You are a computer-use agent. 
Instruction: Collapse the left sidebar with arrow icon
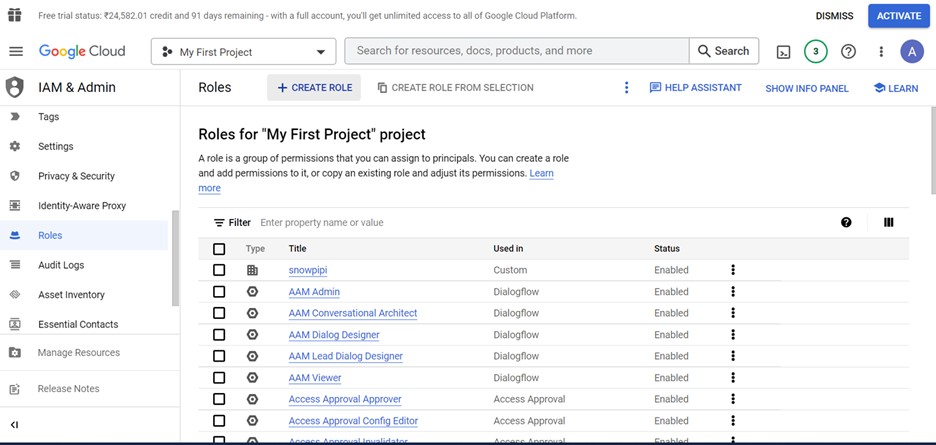tap(14, 425)
